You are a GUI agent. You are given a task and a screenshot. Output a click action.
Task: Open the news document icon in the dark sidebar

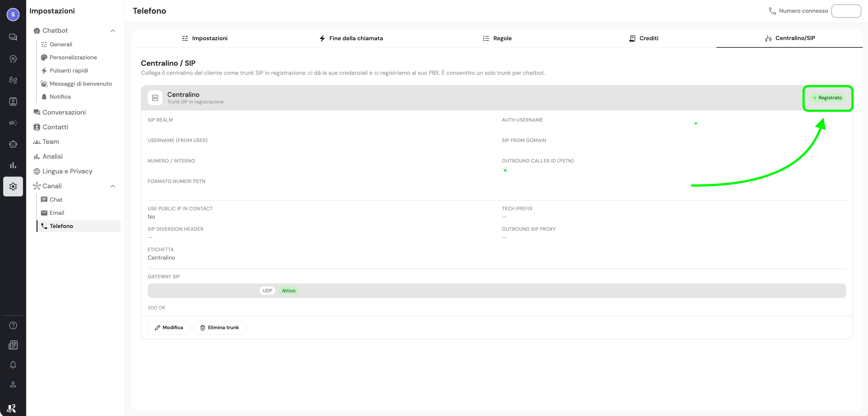point(13,345)
